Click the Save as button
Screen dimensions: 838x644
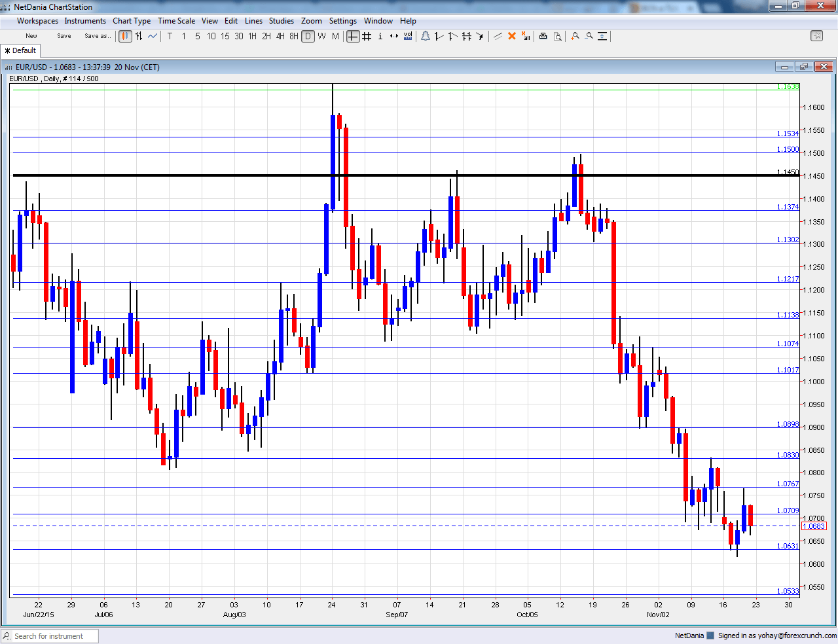click(x=97, y=36)
